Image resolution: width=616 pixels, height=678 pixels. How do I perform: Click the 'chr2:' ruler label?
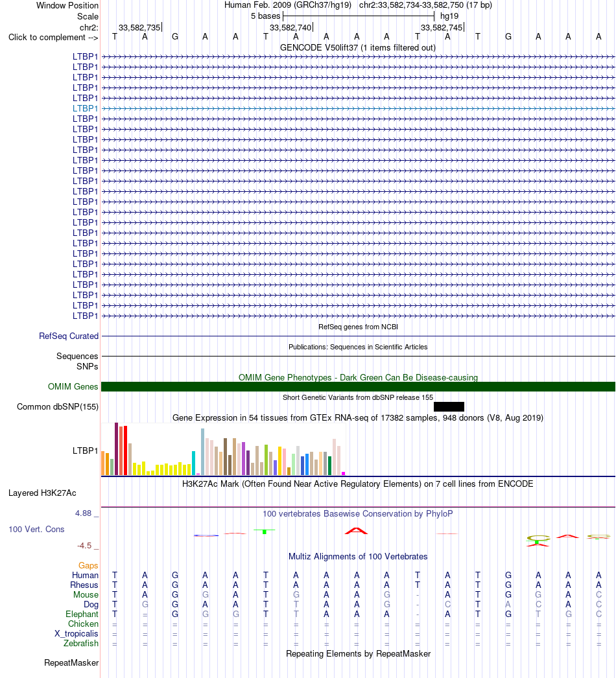point(89,28)
